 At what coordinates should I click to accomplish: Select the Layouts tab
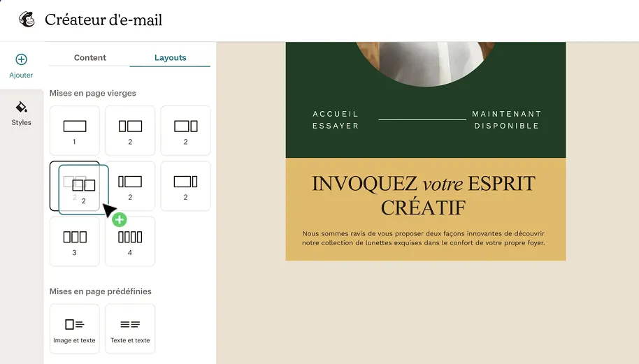click(170, 57)
